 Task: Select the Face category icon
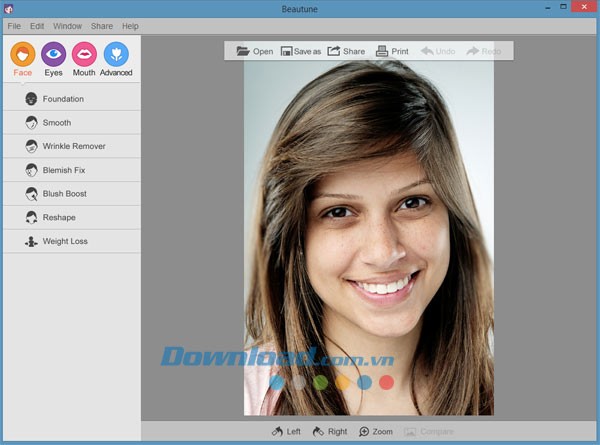[23, 55]
